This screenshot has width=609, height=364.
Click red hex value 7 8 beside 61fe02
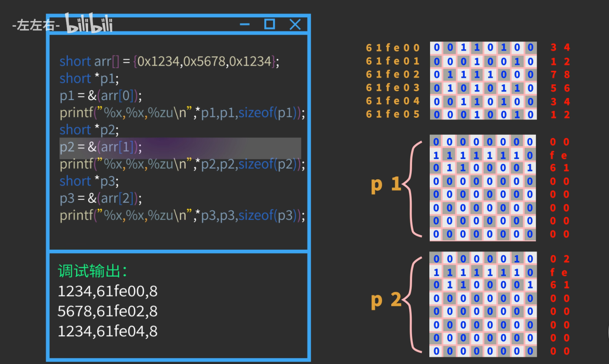pos(560,75)
